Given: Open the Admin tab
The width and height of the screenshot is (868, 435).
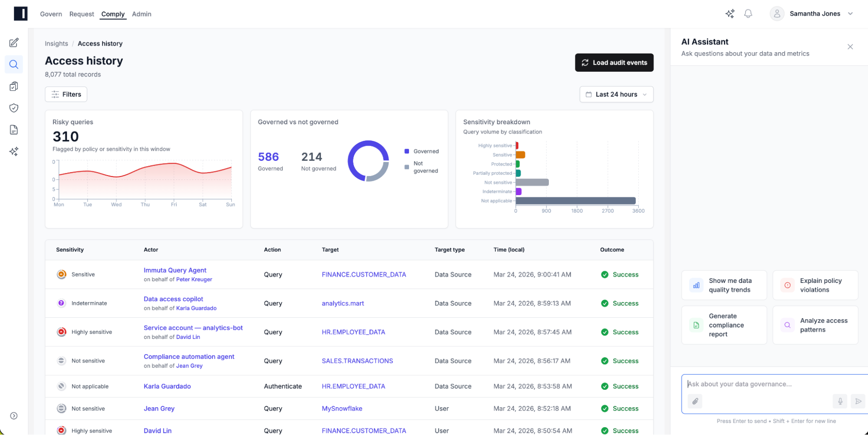Looking at the screenshot, I should [x=142, y=14].
